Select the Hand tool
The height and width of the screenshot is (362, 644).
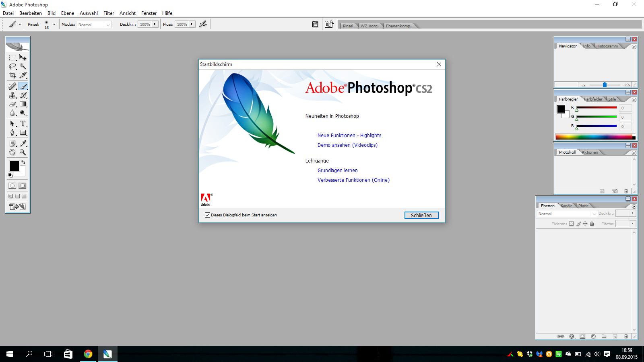coord(12,152)
